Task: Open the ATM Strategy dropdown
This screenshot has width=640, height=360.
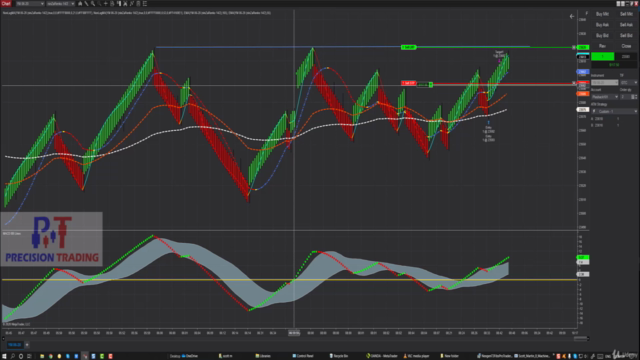Action: click(614, 111)
